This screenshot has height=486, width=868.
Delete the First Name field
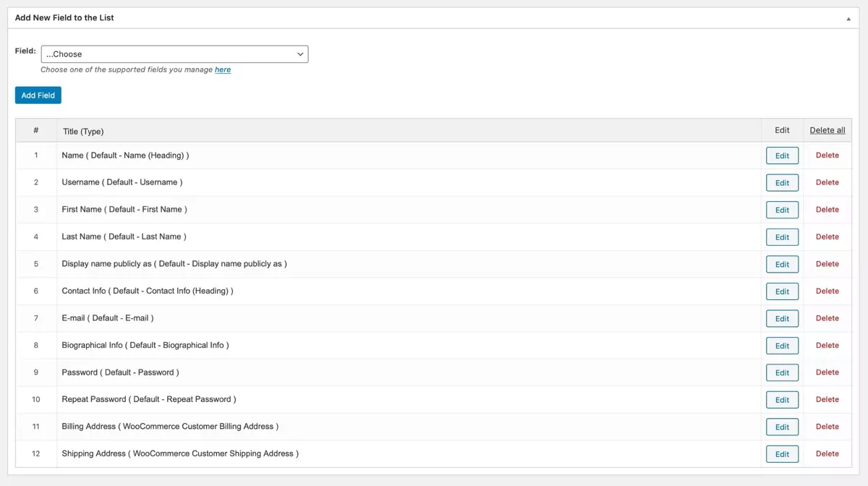pos(827,209)
